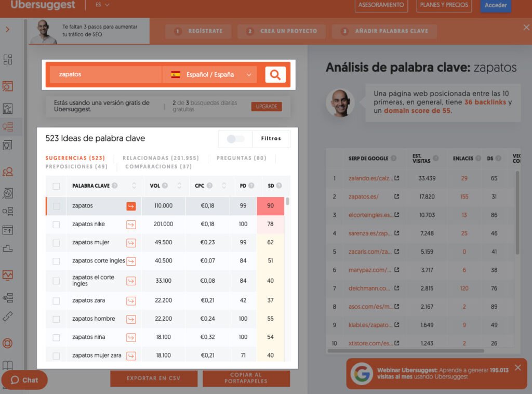The height and width of the screenshot is (394, 532).
Task: Open PLANES Y PRECIOS in top navigation
Action: [x=444, y=5]
